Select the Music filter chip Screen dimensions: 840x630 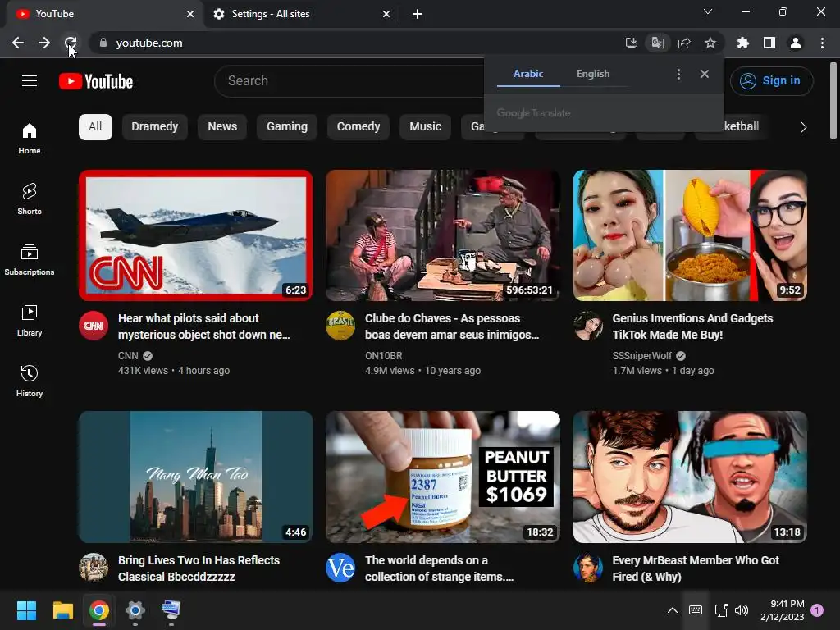point(426,127)
